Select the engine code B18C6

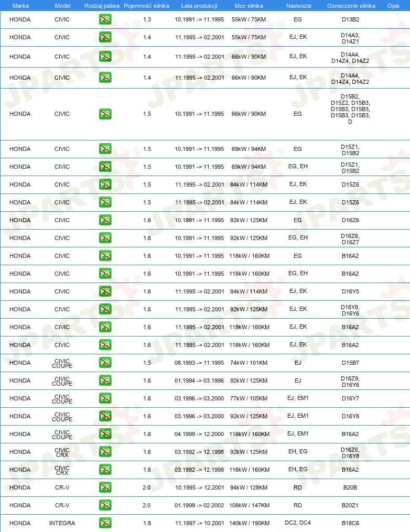pyautogui.click(x=350, y=523)
